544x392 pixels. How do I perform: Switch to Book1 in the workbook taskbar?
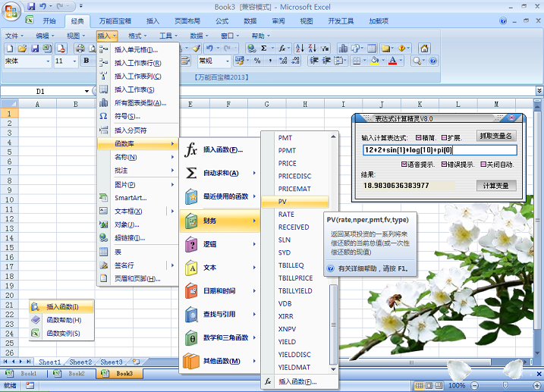(24, 374)
